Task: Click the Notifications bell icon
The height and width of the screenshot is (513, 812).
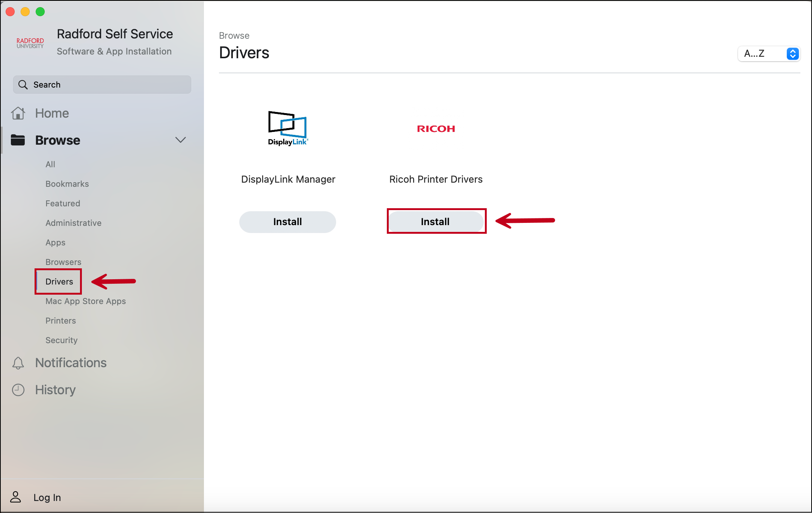Action: click(18, 363)
